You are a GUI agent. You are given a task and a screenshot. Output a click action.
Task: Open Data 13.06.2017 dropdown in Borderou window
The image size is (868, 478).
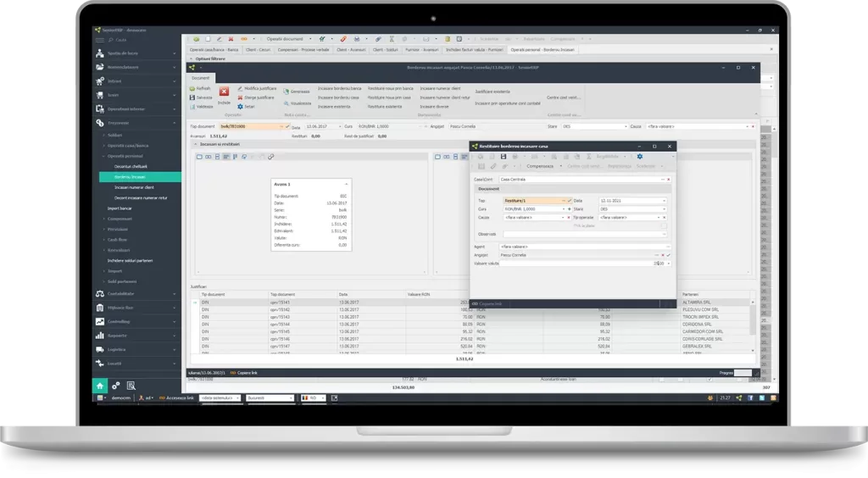[340, 126]
